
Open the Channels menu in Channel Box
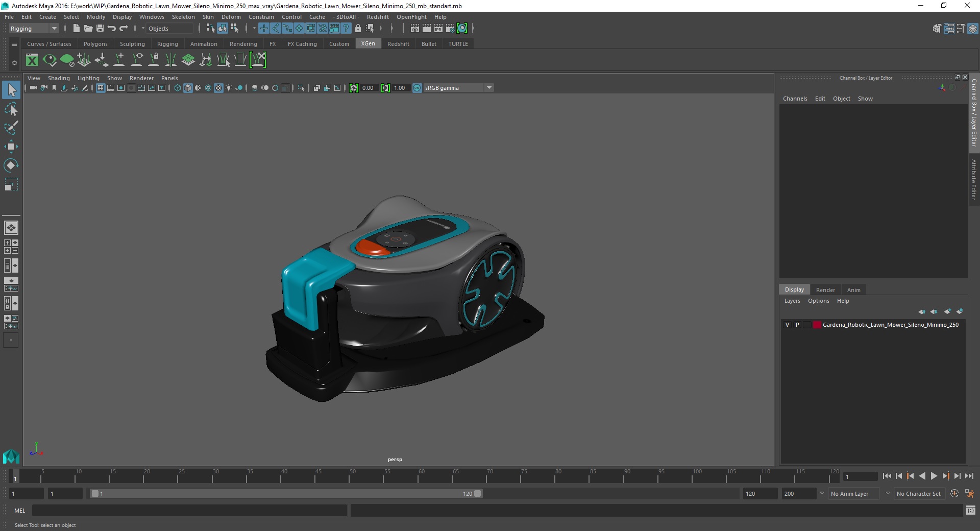pos(795,99)
